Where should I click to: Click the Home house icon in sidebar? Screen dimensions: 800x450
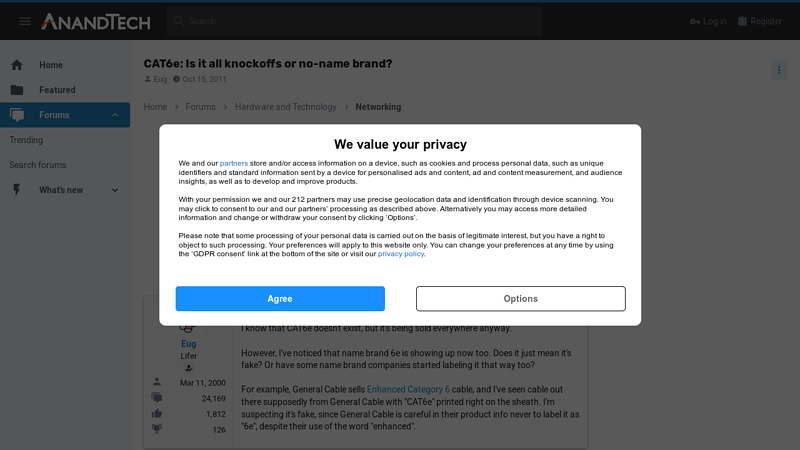pos(17,65)
